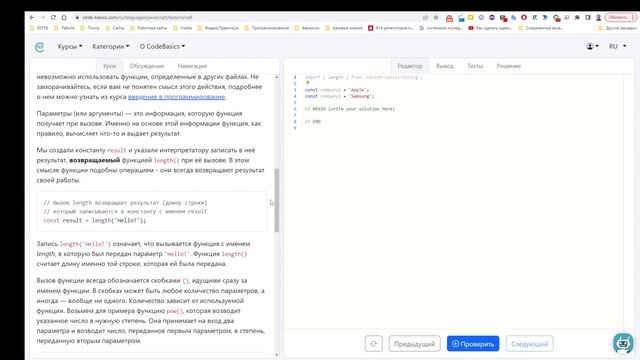The image size is (640, 360).
Task: Click the Следующий button
Action: pos(529,344)
